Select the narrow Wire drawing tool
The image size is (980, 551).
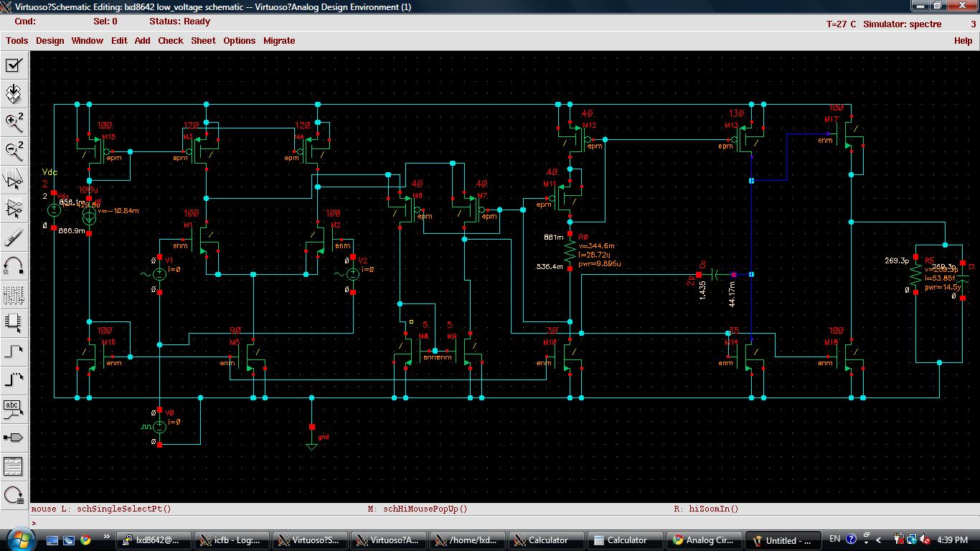click(14, 352)
